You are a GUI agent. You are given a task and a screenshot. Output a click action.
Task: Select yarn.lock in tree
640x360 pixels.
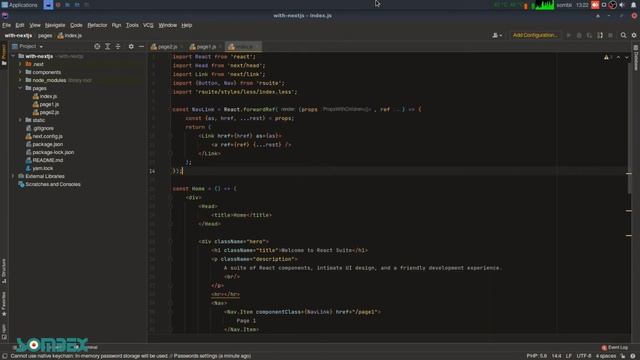tap(39, 168)
